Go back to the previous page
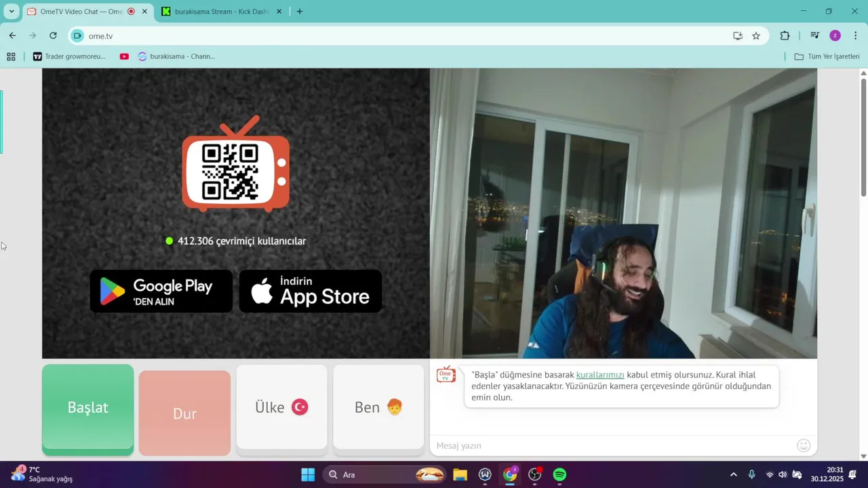 12,36
